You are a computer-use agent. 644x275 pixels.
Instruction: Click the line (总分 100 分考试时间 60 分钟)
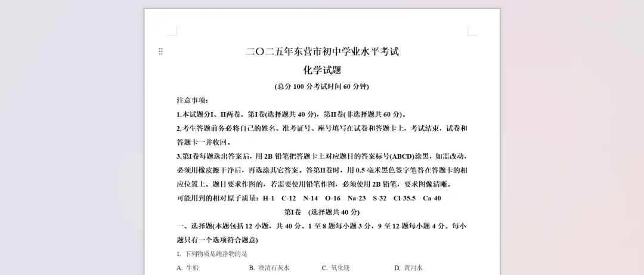click(321, 86)
